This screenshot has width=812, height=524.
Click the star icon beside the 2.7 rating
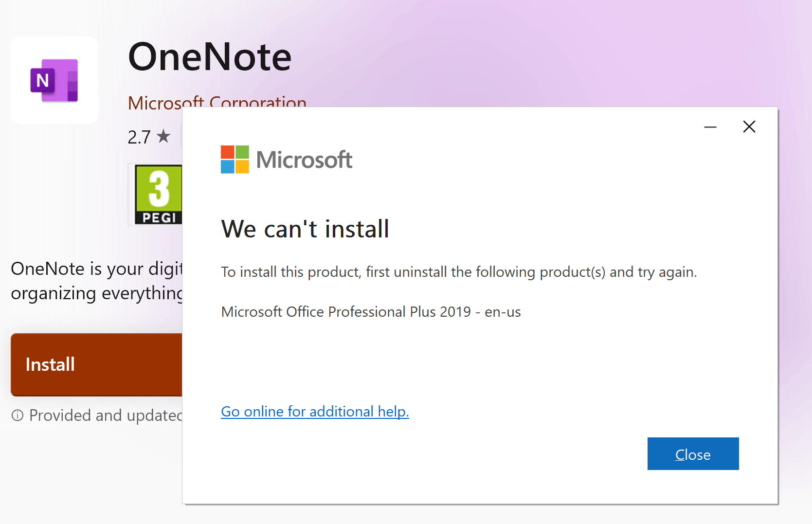163,136
